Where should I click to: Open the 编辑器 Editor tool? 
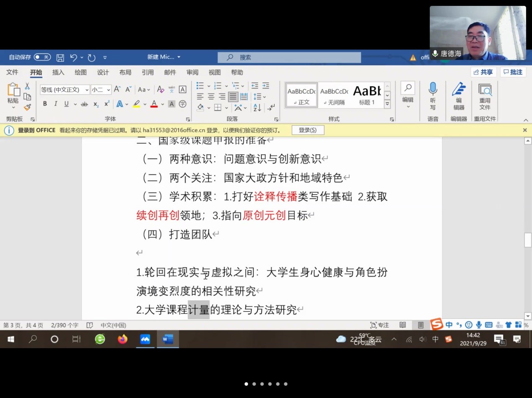click(459, 96)
